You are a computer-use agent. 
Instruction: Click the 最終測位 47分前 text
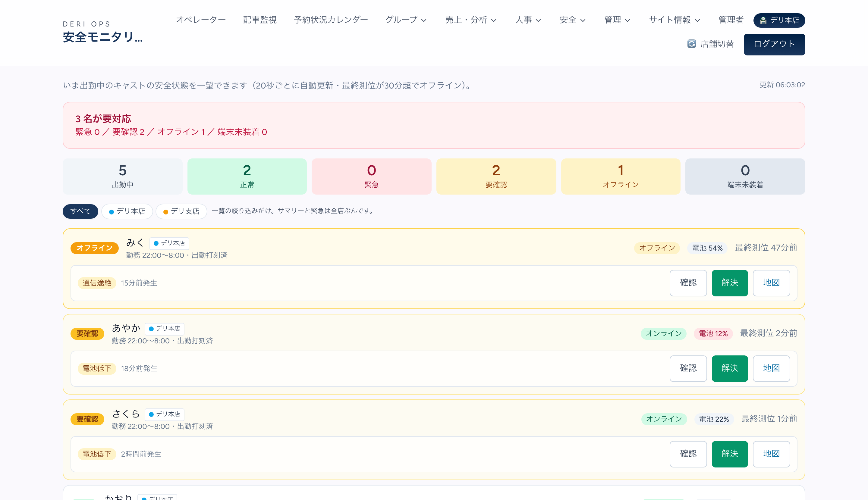[x=766, y=248]
